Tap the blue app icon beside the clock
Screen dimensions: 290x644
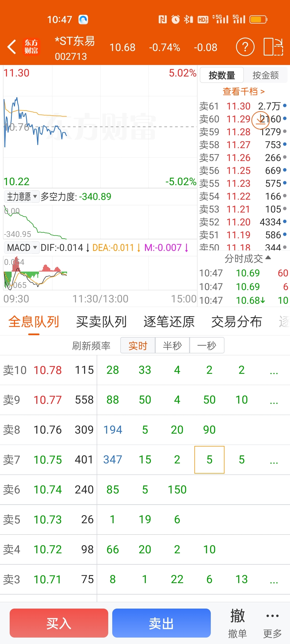(x=83, y=19)
